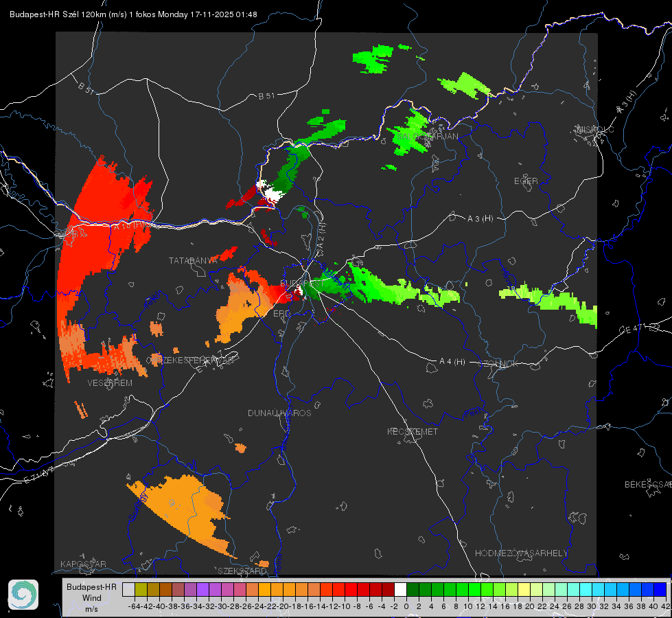This screenshot has width=672, height=618.
Task: Click the SALGOTARJAN city label
Action: click(427, 137)
